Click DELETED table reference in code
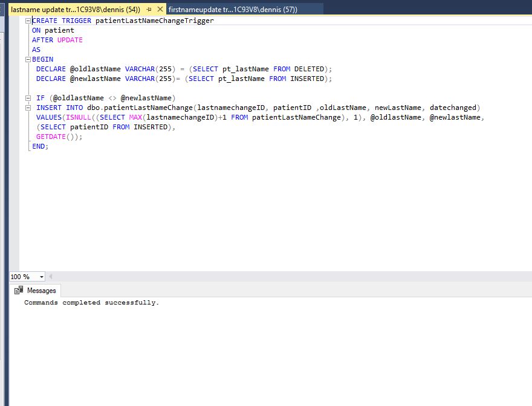The width and height of the screenshot is (532, 406). point(309,69)
